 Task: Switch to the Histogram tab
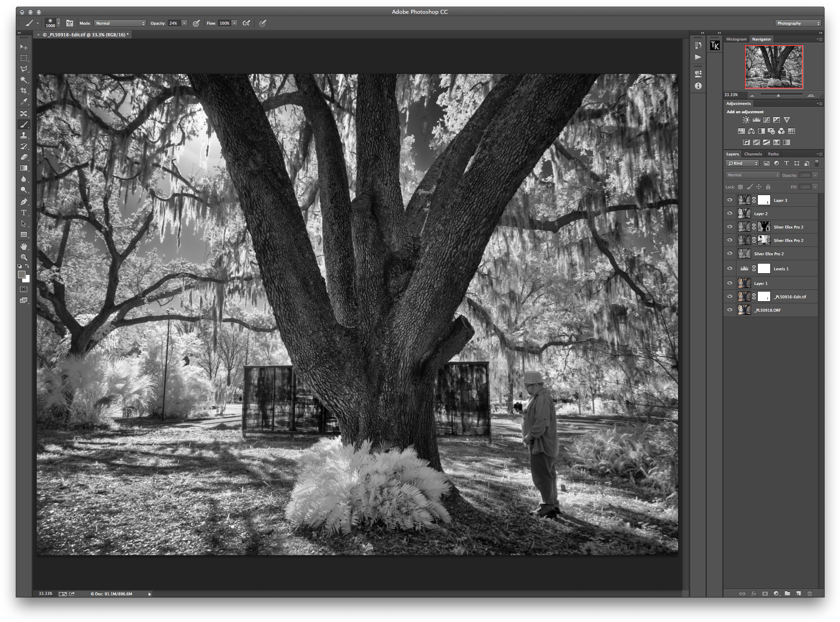click(736, 39)
